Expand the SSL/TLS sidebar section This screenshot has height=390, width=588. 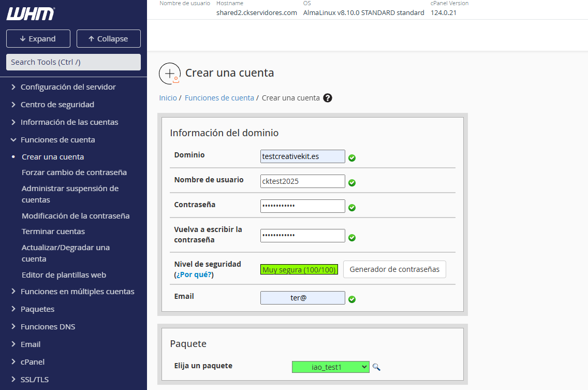[x=34, y=380]
